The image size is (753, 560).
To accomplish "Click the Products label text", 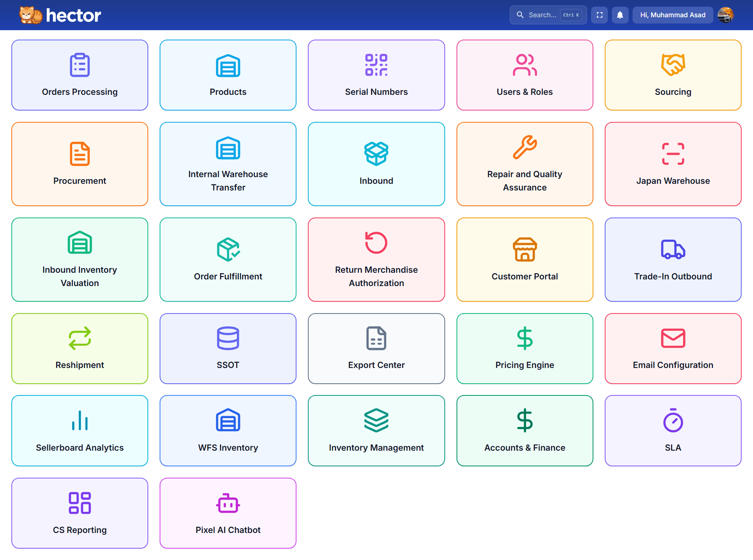I will click(228, 92).
